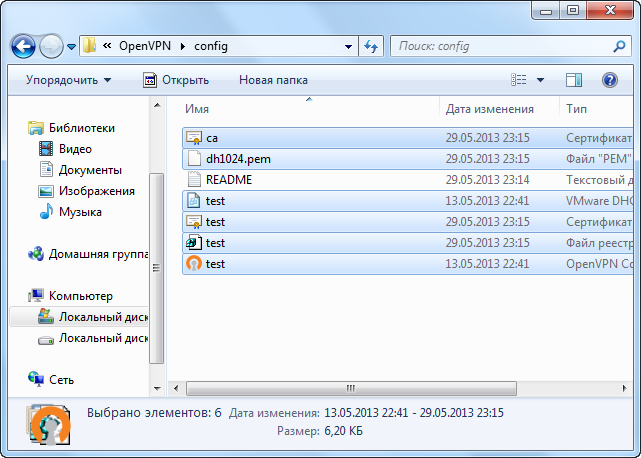
Task: Select the highlighted Локальный диск drive
Action: click(79, 317)
